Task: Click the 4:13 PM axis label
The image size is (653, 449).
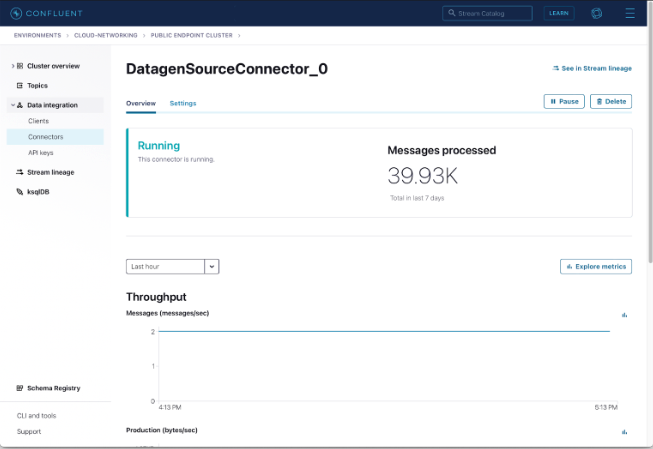Action: tap(170, 407)
